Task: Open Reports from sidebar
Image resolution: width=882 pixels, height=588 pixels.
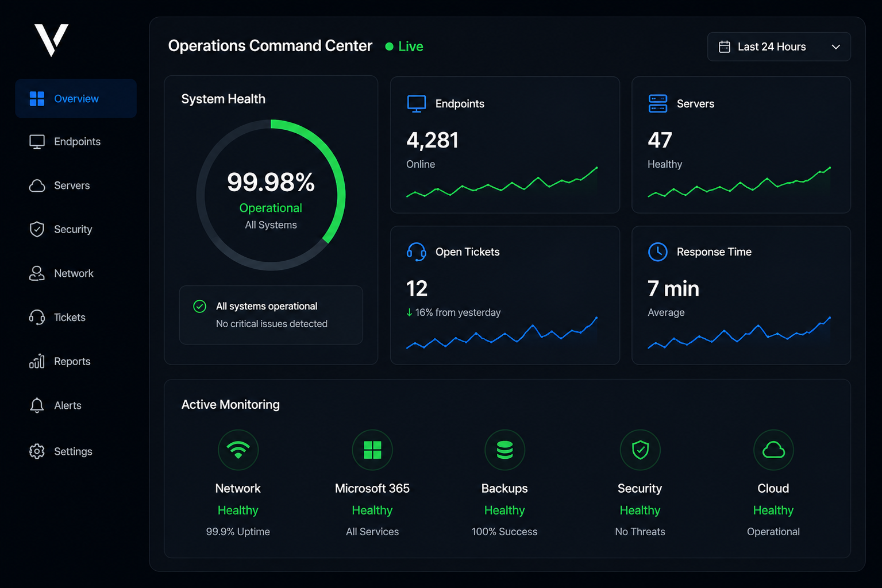Action: [76, 361]
